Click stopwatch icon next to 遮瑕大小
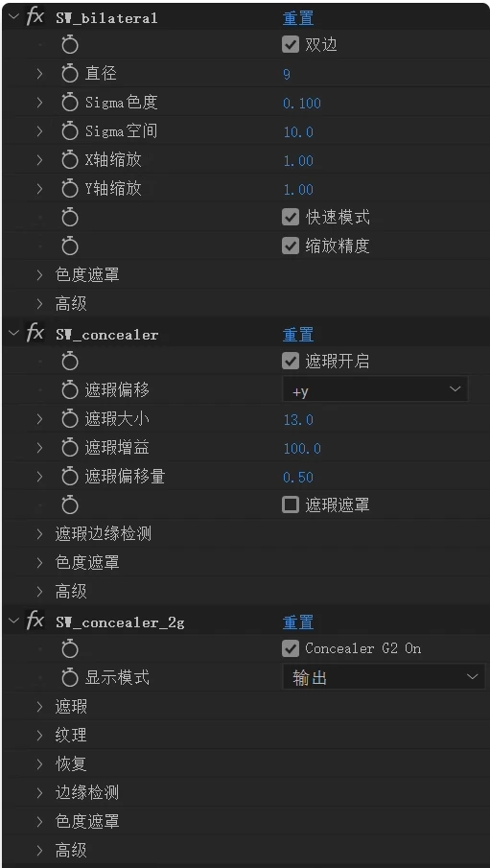 (70, 419)
